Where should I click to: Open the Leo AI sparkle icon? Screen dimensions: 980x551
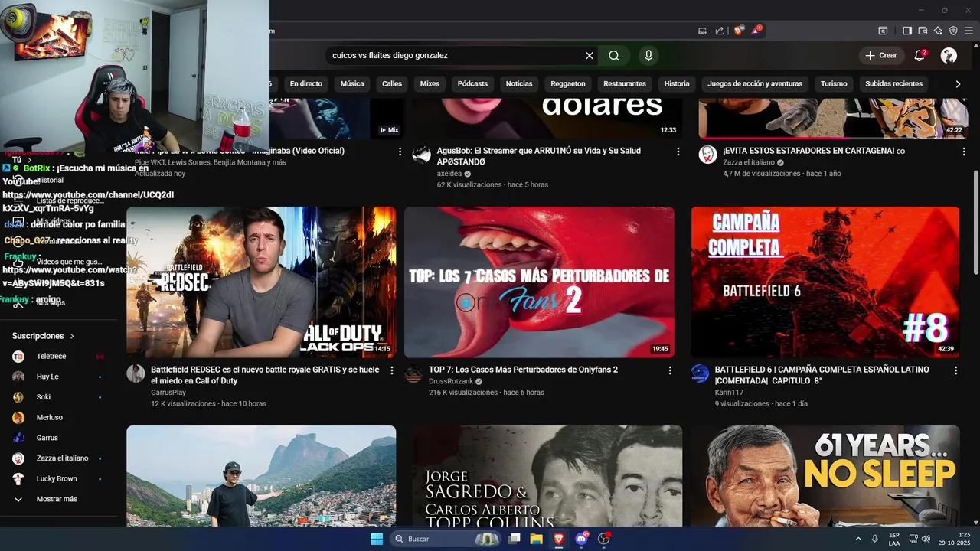(x=938, y=31)
